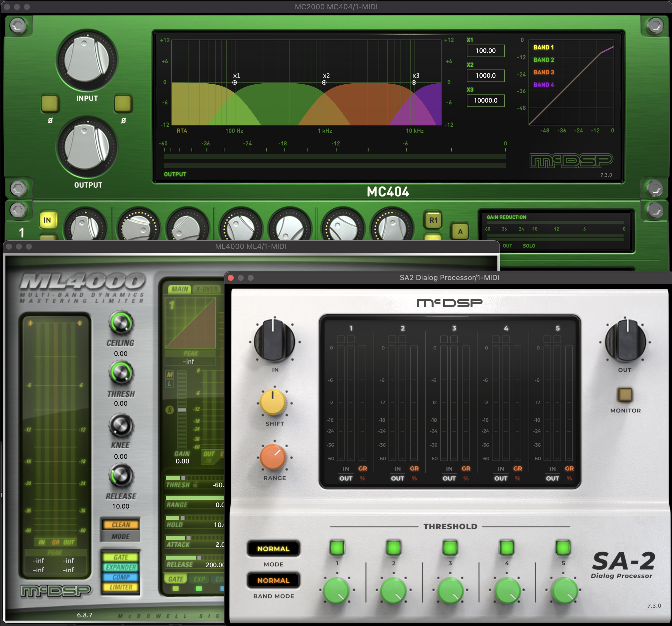Click the R1 button on channel strip 1
The height and width of the screenshot is (626, 672).
[x=434, y=220]
